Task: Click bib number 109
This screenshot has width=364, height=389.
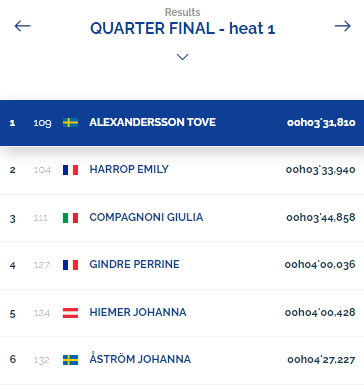Action: pyautogui.click(x=42, y=123)
